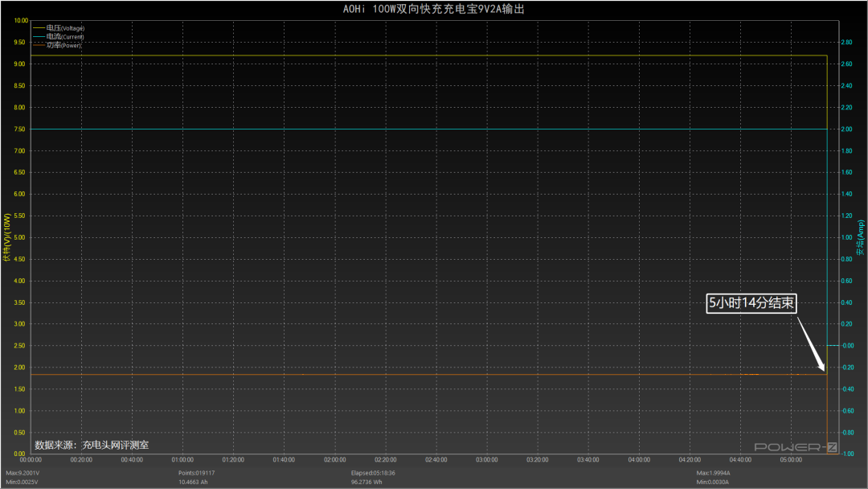Screen dimensions: 868x489
Task: Click the 03:00:00 time axis label
Action: [486, 460]
